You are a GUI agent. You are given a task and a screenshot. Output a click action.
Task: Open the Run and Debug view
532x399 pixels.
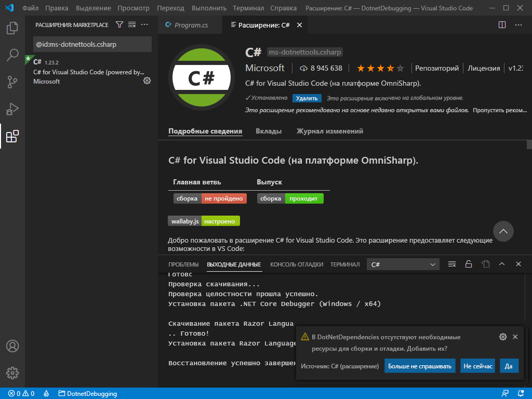[12, 109]
